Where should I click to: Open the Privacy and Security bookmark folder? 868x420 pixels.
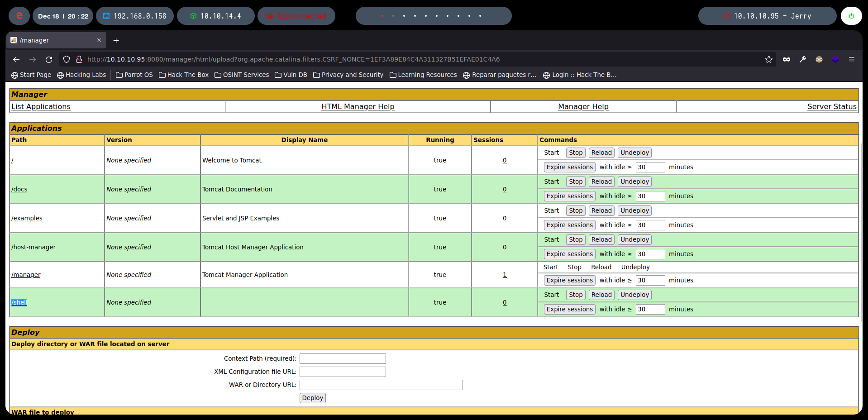click(x=348, y=75)
